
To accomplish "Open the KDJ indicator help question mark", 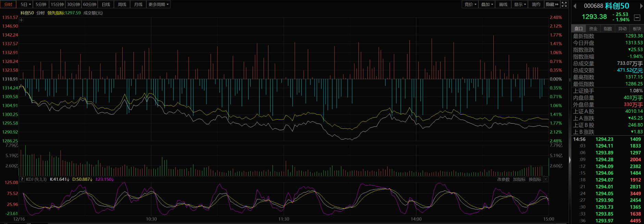I will 22,179.
